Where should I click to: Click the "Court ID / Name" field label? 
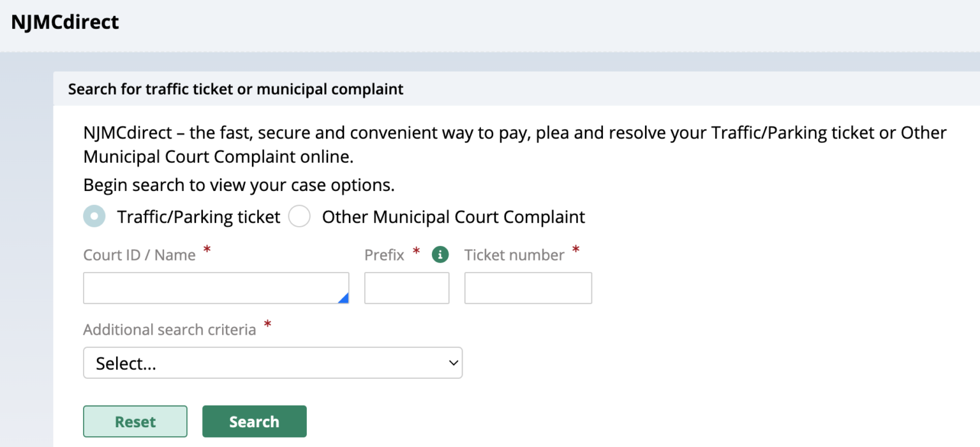pyautogui.click(x=139, y=255)
